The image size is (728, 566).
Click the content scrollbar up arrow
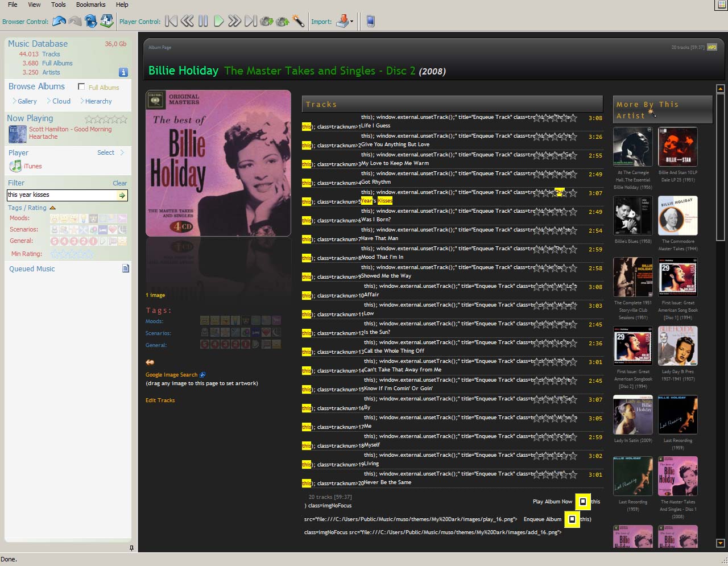(x=720, y=89)
